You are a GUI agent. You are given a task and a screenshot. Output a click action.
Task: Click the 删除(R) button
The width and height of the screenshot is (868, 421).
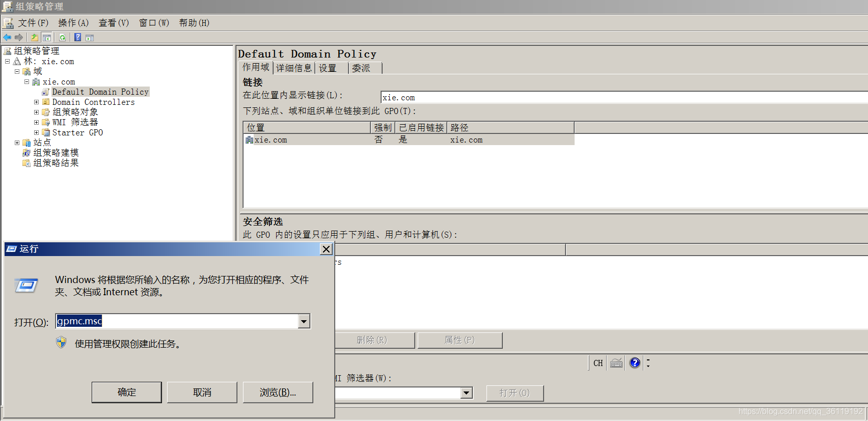click(x=375, y=340)
